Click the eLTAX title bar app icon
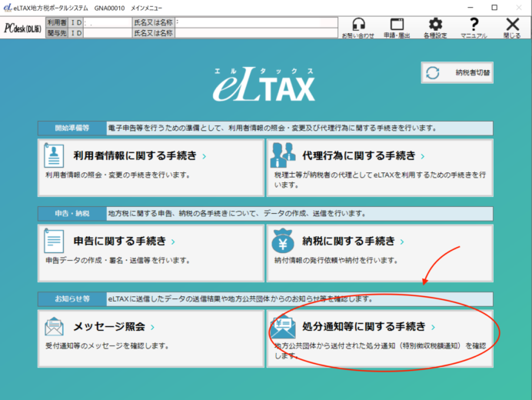Viewport: 532px width, 400px height. pos(8,8)
